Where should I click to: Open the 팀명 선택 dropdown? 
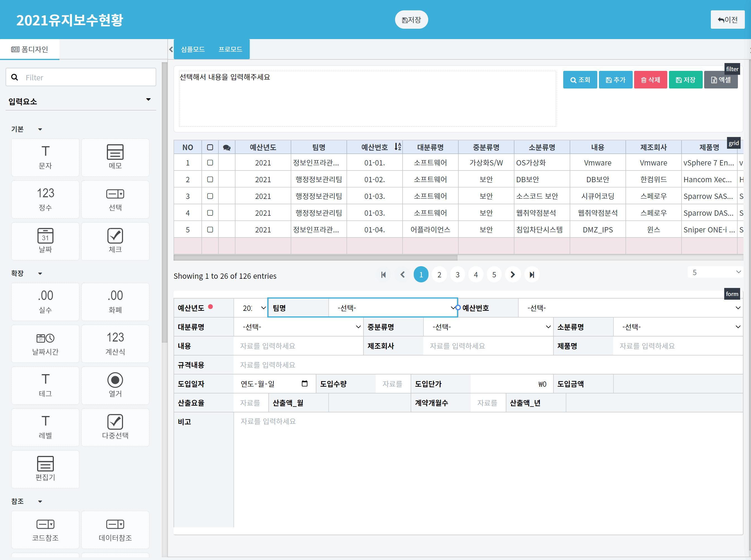tap(393, 308)
